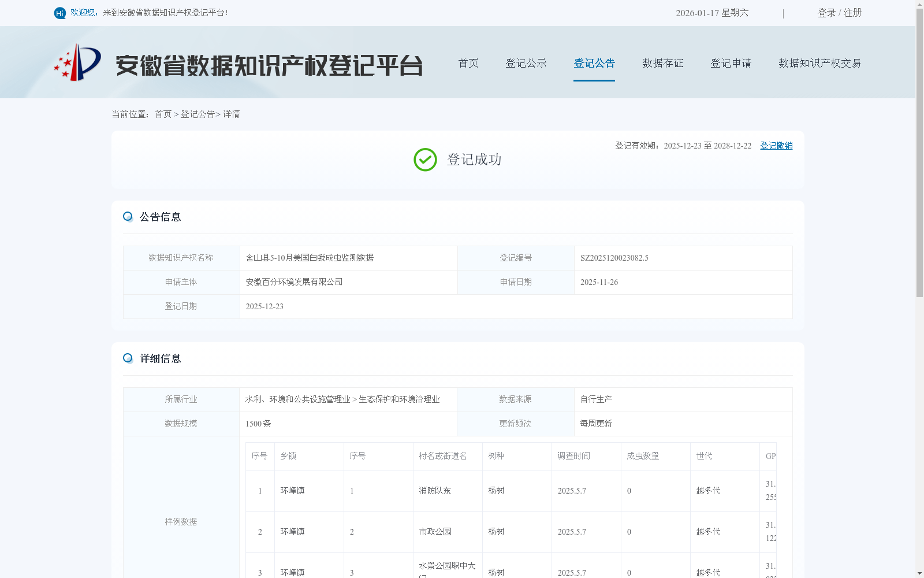
Task: Select the industry value 生态保护和环境治理业
Action: pos(399,399)
